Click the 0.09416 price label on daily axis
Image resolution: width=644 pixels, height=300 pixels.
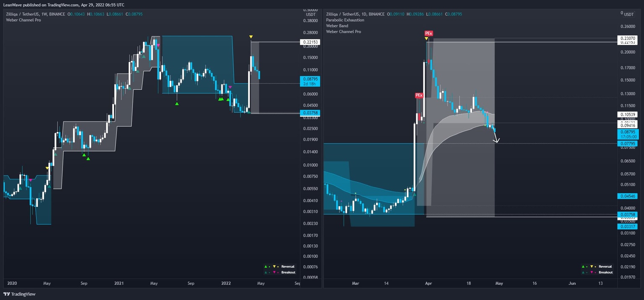(x=627, y=125)
